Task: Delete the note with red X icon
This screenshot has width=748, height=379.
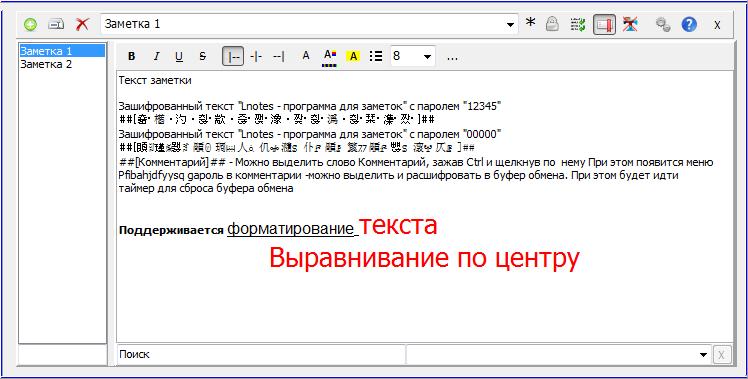Action: tap(83, 24)
